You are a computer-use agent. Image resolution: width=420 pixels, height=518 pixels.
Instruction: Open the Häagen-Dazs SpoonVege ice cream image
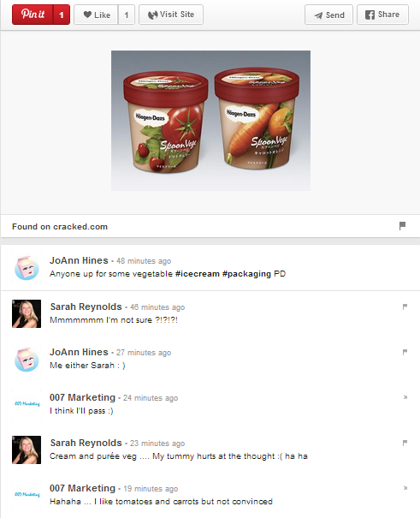click(210, 121)
